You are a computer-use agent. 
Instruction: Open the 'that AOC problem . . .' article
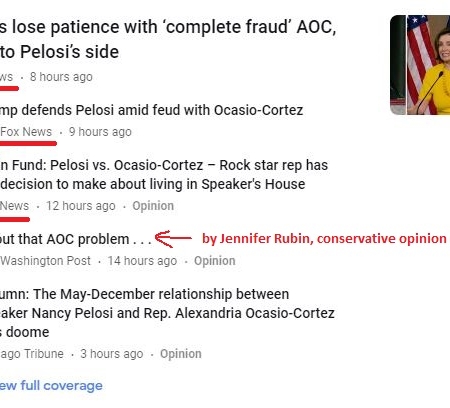coord(76,239)
